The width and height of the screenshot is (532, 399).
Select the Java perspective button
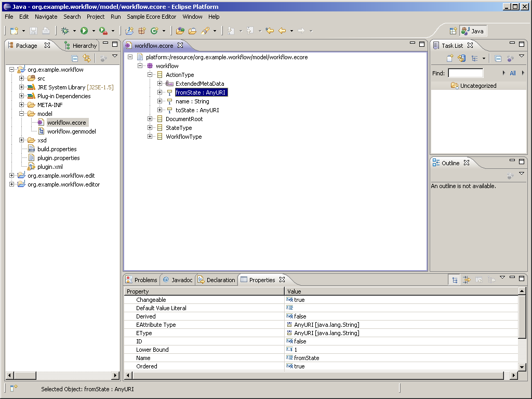click(x=473, y=31)
